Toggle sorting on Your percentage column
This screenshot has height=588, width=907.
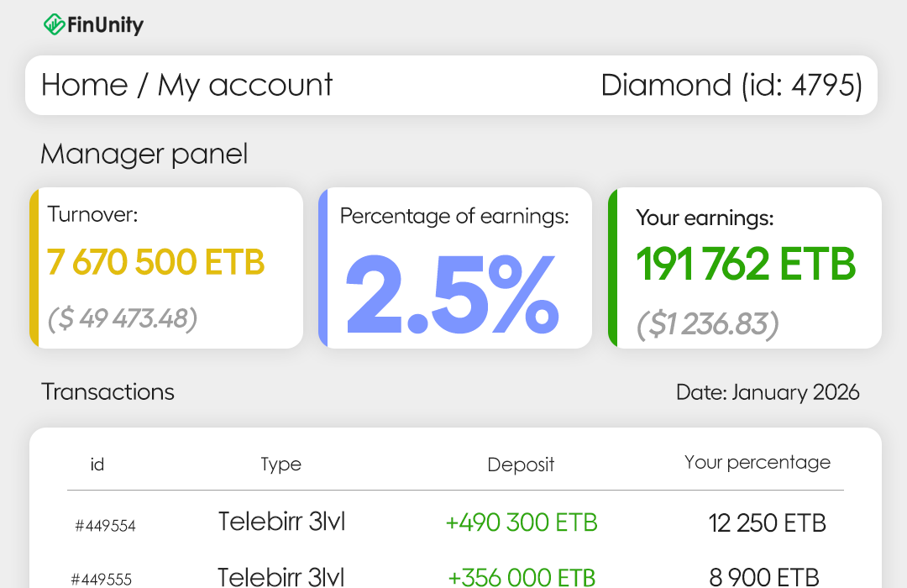point(757,462)
